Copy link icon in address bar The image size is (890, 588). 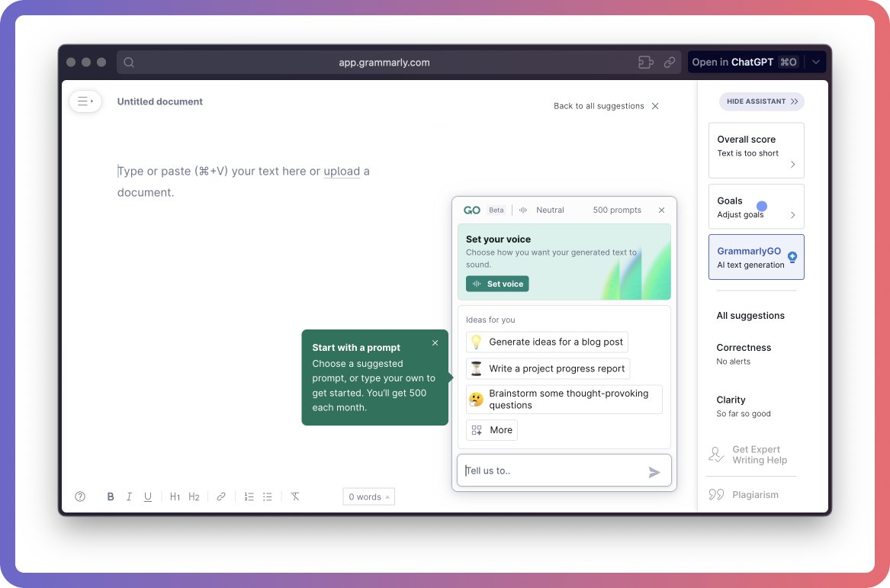(670, 63)
